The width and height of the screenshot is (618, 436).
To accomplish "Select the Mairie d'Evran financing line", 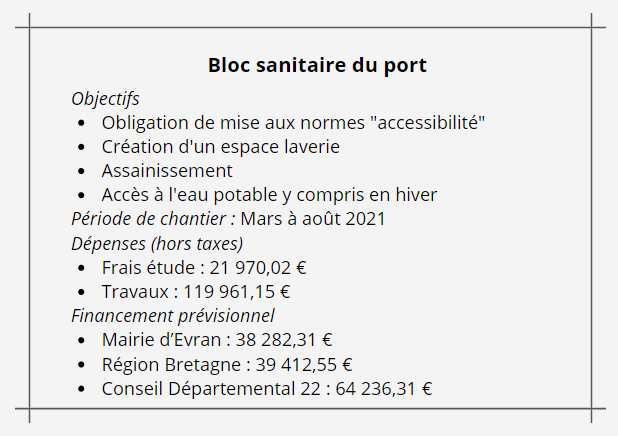I will click(x=217, y=340).
